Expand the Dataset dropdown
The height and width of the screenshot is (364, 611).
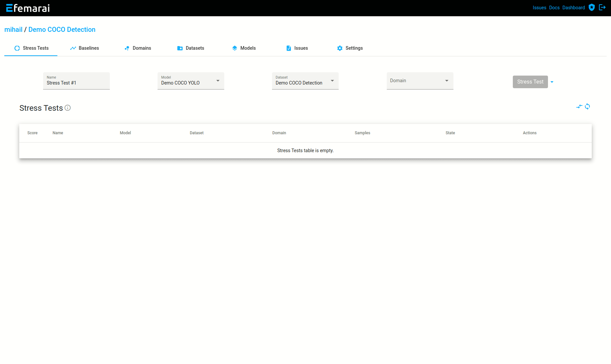[305, 81]
